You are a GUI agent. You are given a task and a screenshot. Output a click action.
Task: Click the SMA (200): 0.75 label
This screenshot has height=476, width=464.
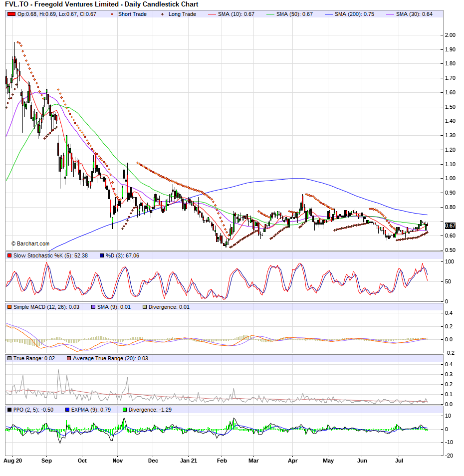tap(354, 14)
